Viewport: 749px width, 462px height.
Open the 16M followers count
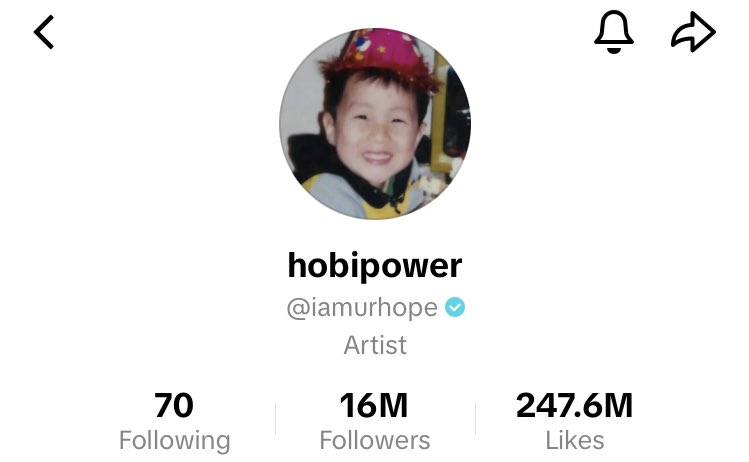point(374,406)
